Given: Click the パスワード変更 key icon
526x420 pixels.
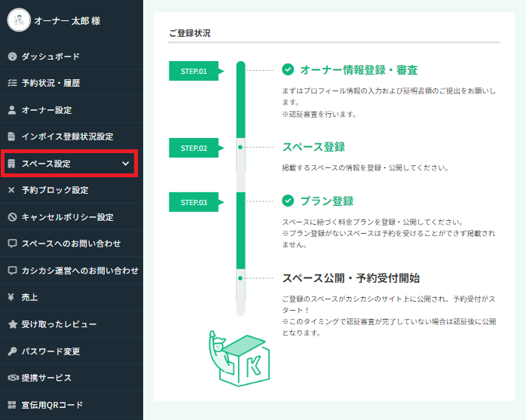Looking at the screenshot, I should 12,351.
